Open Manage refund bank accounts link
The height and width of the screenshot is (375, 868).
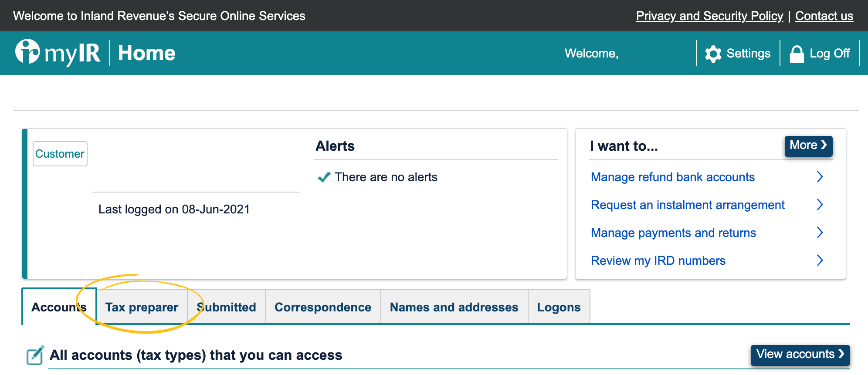click(x=672, y=177)
